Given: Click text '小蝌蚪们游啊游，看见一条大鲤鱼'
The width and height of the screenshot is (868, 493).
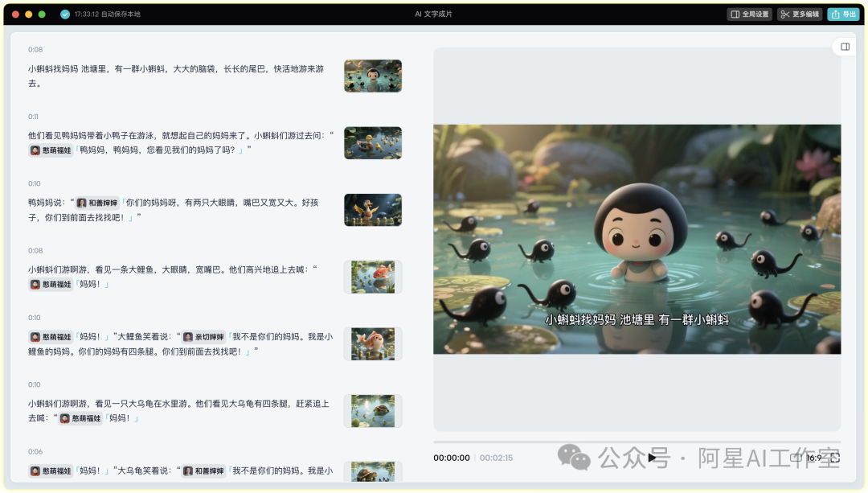Looking at the screenshot, I should 92,269.
